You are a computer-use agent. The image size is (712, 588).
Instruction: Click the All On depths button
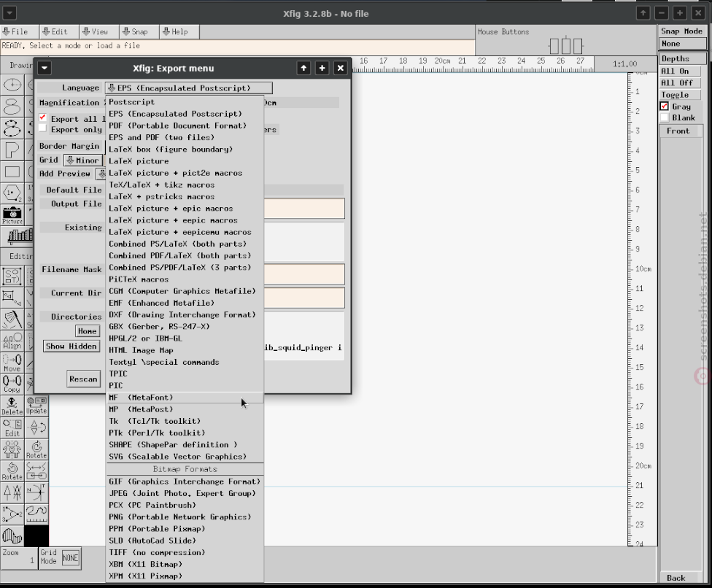(x=680, y=71)
